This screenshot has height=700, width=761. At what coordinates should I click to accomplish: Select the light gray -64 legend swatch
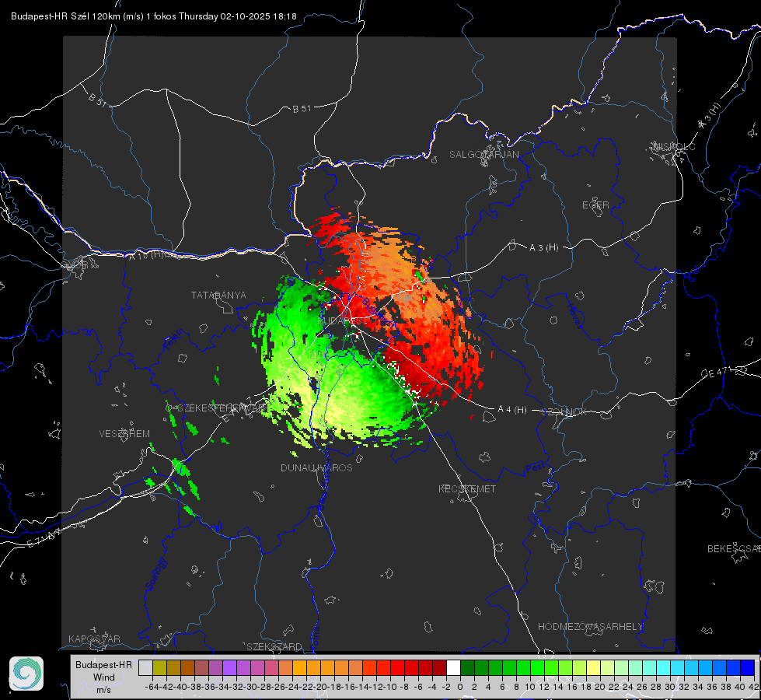[x=145, y=667]
